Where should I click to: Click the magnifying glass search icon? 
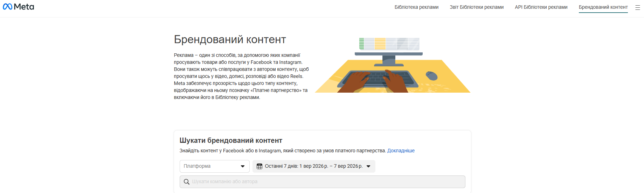click(x=187, y=182)
